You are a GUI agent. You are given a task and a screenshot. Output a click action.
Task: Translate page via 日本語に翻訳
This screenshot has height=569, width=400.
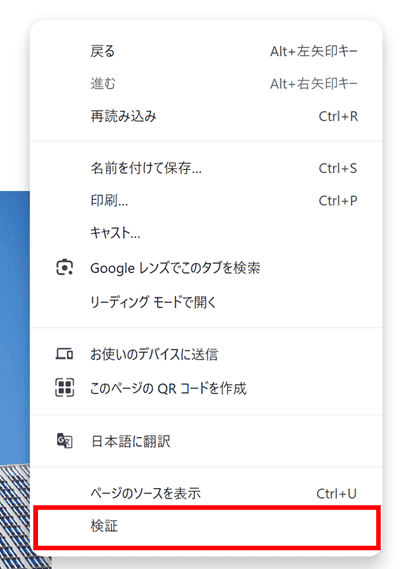206,441
